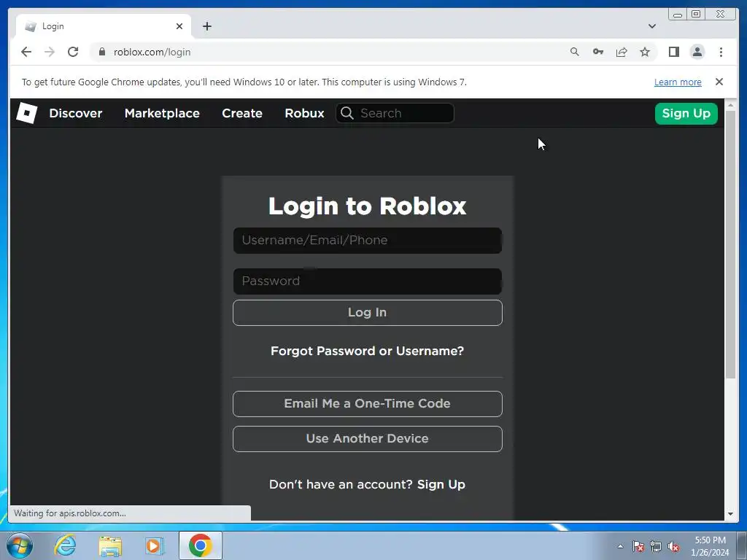Dismiss the Chrome update notice bar

719,82
